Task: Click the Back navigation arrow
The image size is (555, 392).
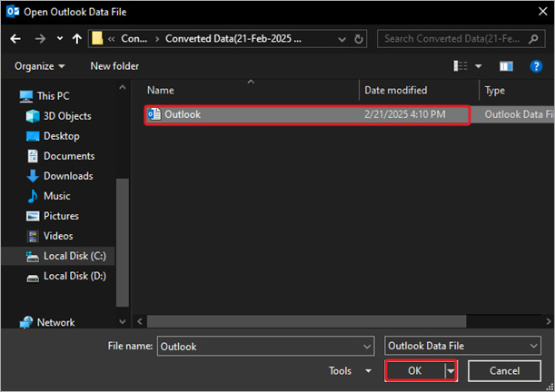Action: 15,39
